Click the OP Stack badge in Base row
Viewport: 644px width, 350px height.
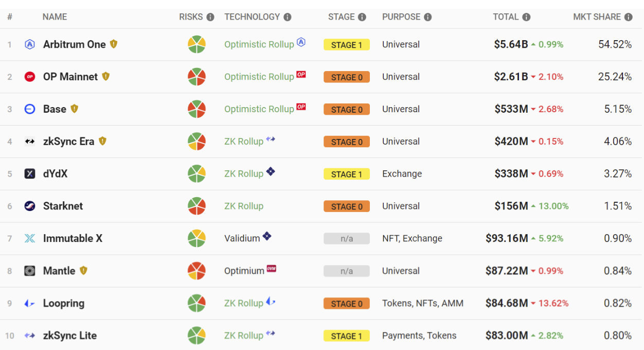(301, 107)
